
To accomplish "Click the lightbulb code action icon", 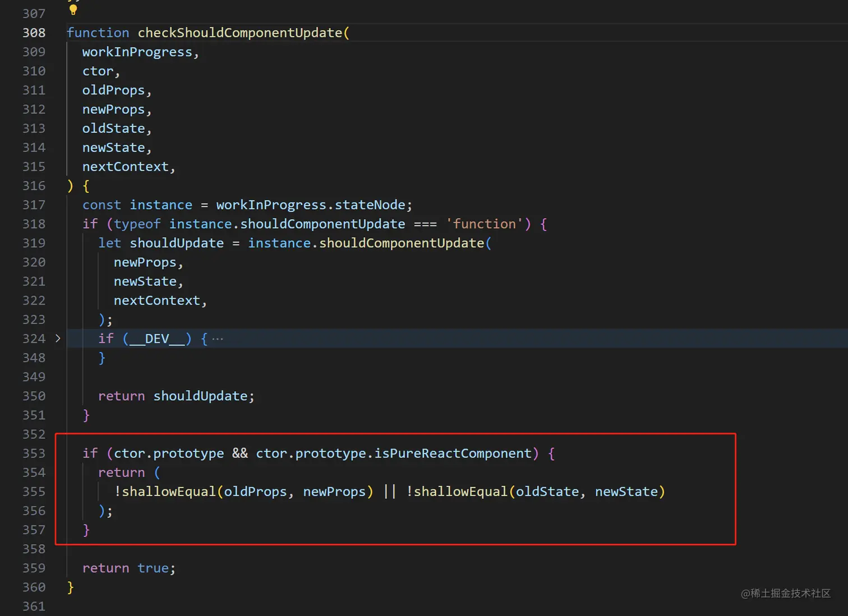I will coord(73,10).
